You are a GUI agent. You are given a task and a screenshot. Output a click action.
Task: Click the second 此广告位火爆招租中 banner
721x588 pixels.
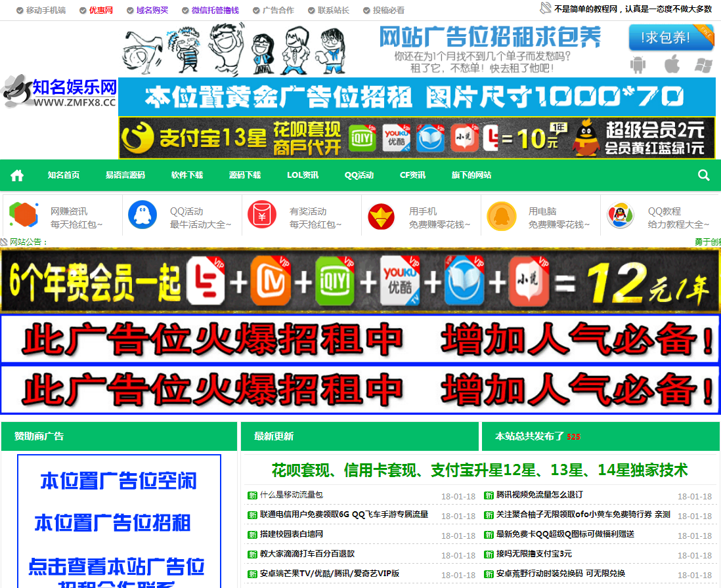pos(360,390)
